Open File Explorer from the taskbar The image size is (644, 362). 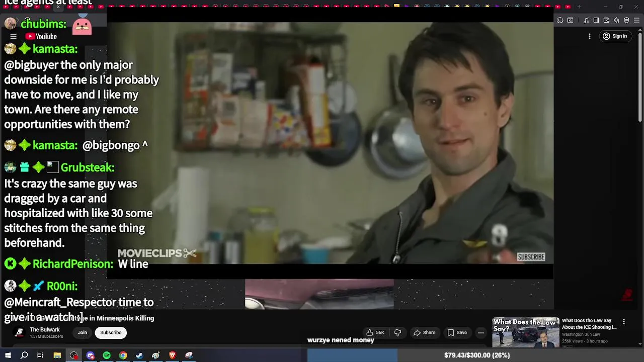coord(57,355)
